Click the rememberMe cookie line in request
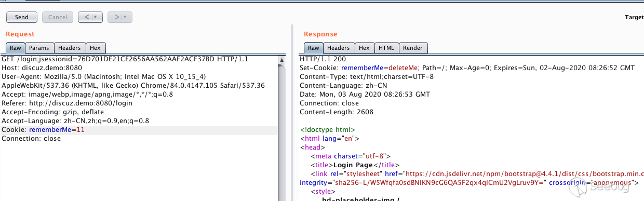Viewport: 644px width, 201px height. click(139, 130)
